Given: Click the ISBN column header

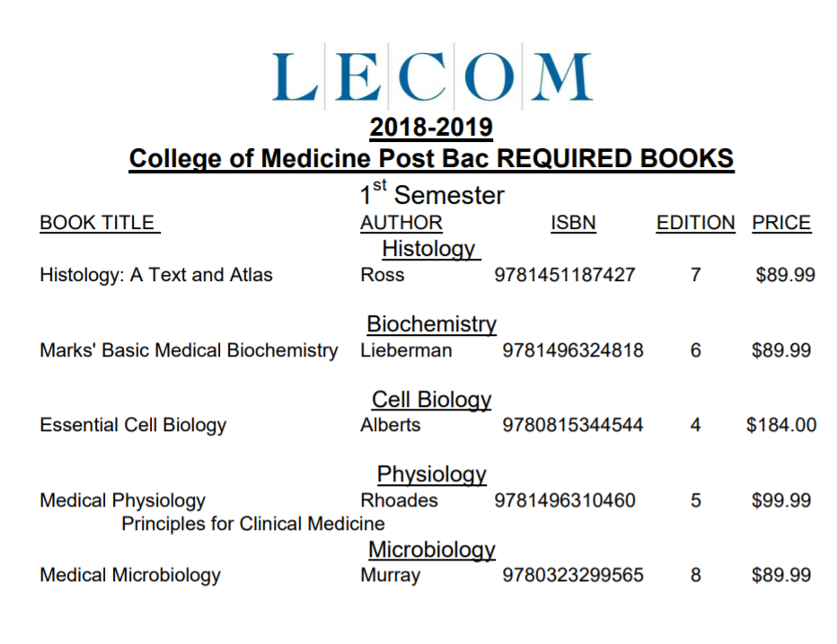Looking at the screenshot, I should [x=573, y=223].
